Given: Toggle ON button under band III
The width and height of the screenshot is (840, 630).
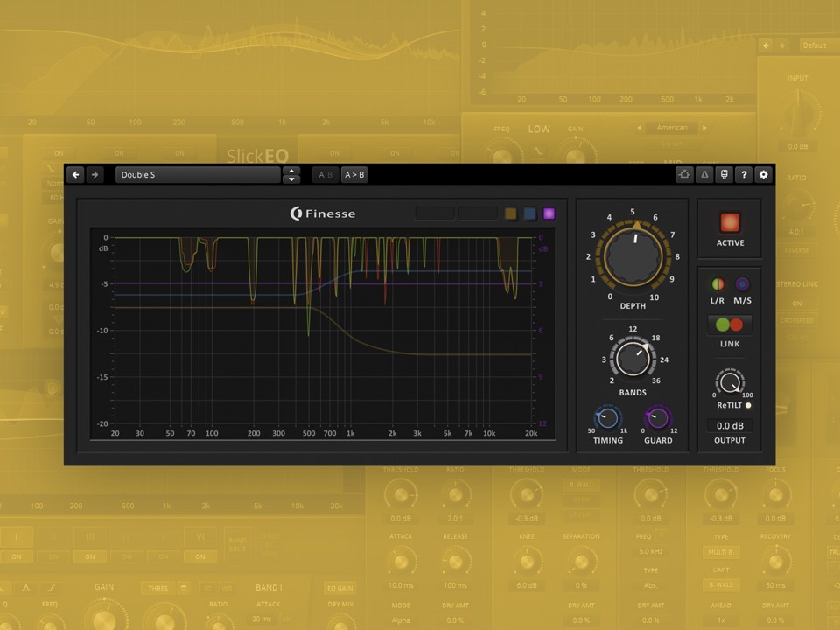Looking at the screenshot, I should pos(90,556).
